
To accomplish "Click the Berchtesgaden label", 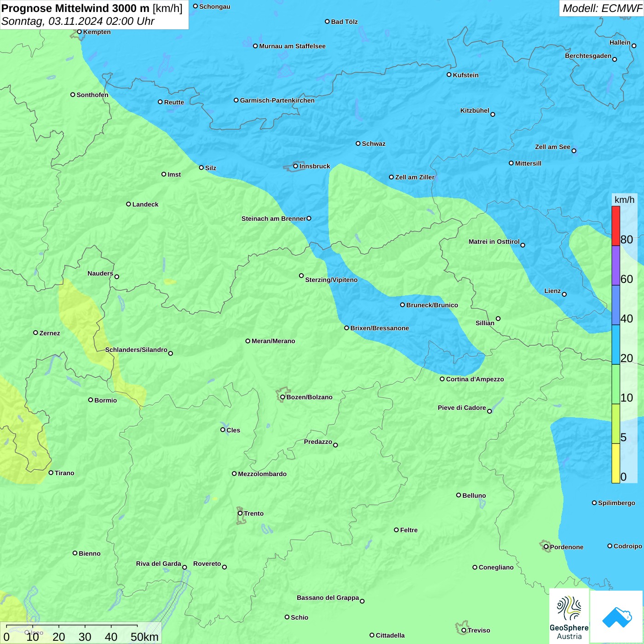I will point(588,56).
